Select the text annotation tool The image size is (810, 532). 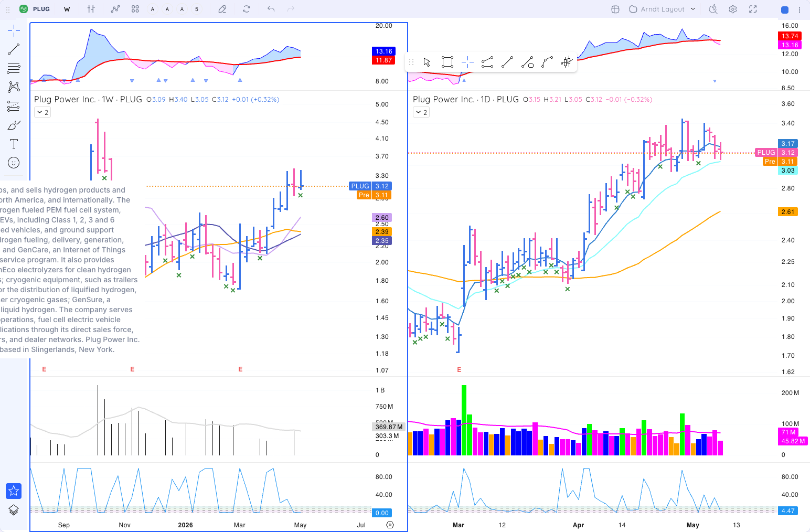14,144
